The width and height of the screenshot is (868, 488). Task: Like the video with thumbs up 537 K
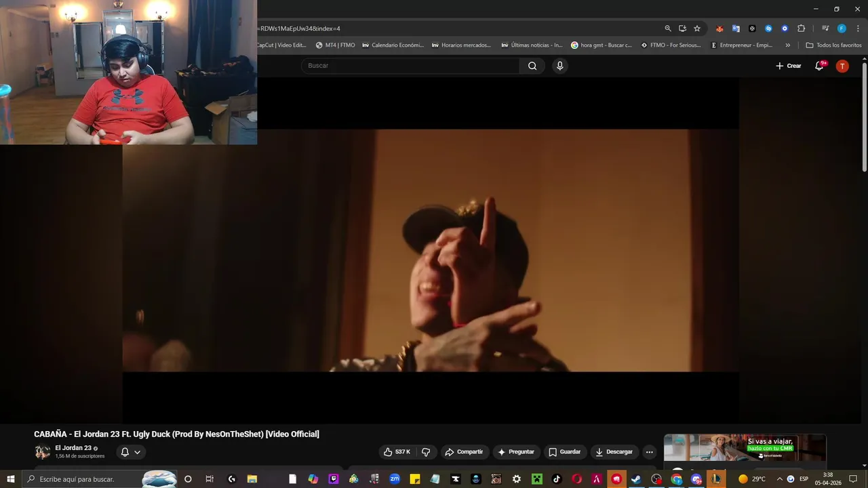pyautogui.click(x=397, y=452)
